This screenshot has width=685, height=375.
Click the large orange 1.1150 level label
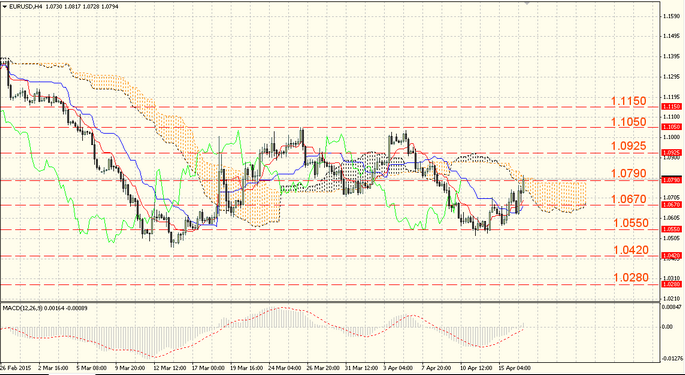[629, 101]
